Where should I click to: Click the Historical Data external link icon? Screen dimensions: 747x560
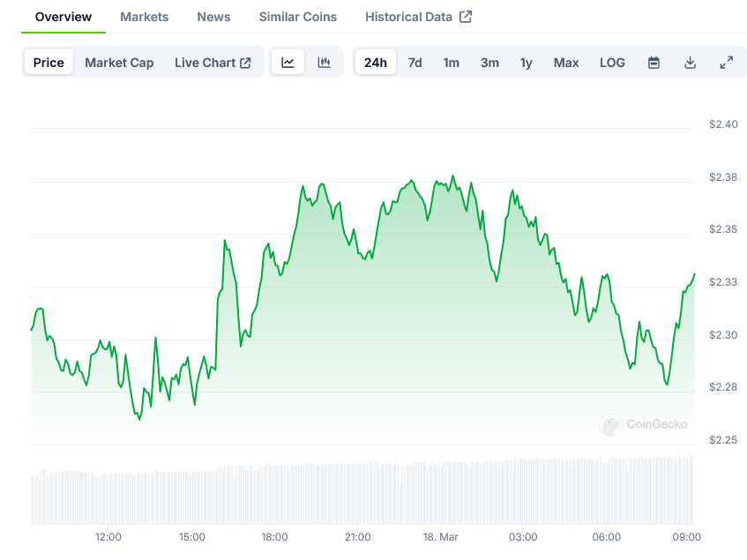tap(466, 17)
